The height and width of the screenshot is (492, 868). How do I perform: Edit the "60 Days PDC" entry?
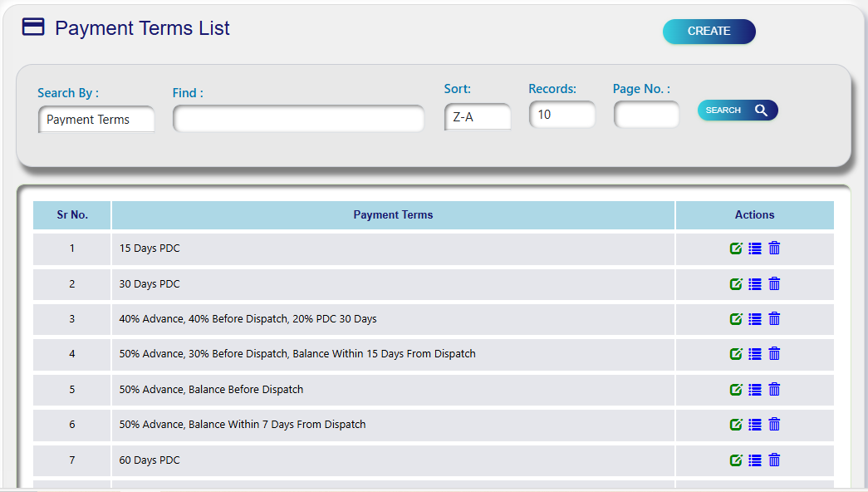(735, 460)
